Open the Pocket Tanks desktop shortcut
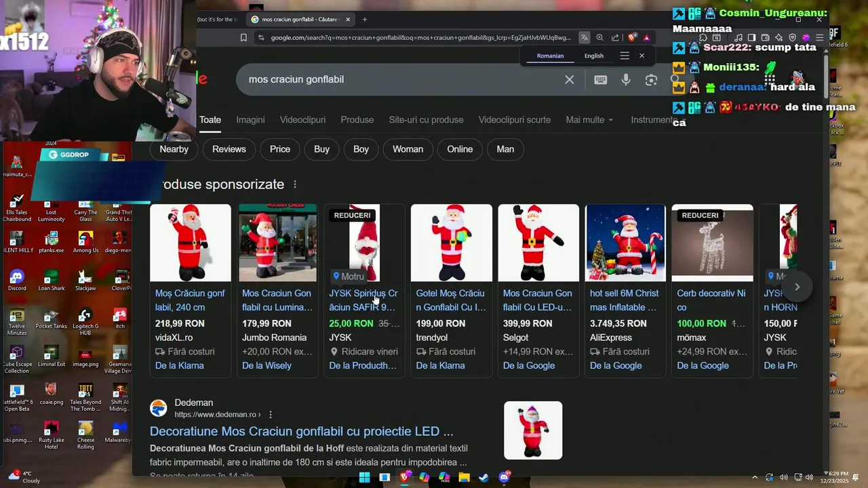The height and width of the screenshot is (488, 868). click(52, 319)
